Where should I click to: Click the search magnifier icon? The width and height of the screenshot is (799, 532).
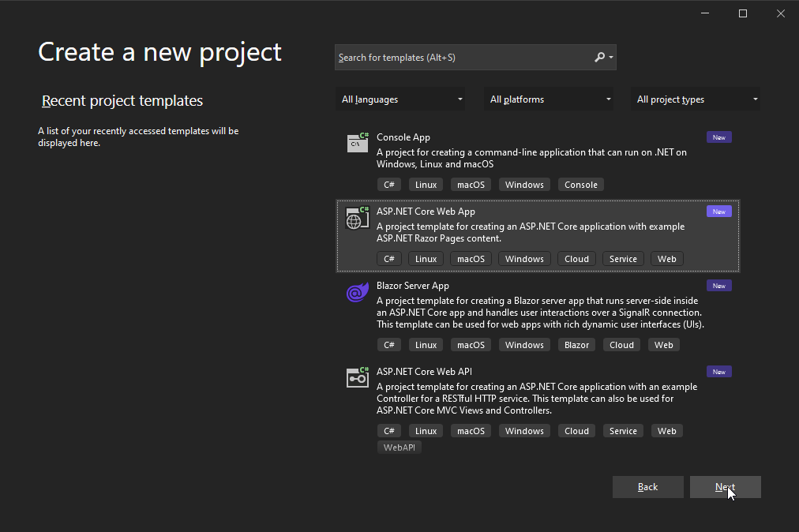(x=600, y=57)
